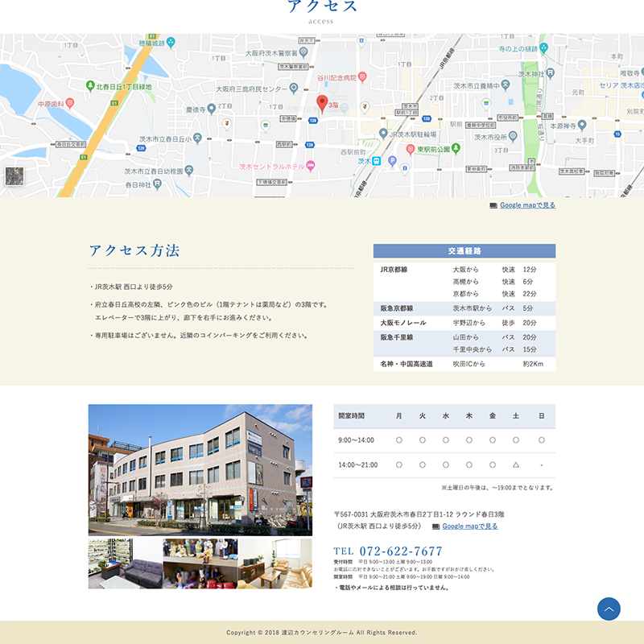The image size is (644, 644).
Task: Click the 穂積城跡 landmark marker
Action: click(171, 42)
